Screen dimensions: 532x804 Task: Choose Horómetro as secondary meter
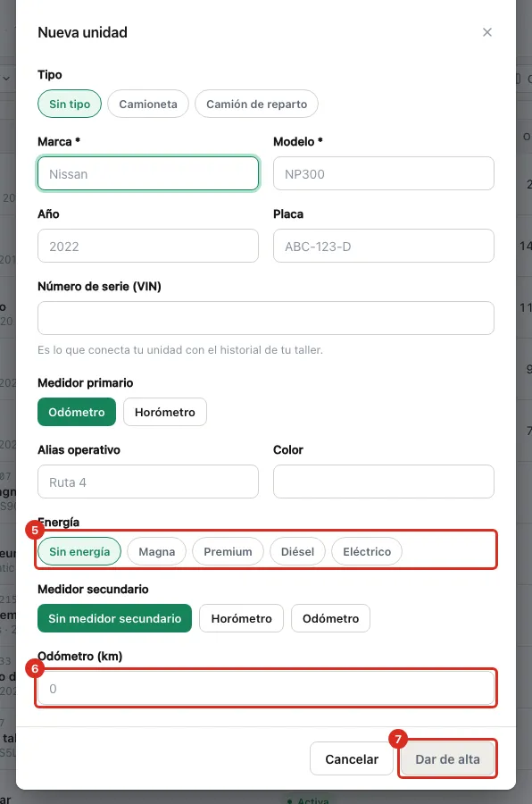241,618
